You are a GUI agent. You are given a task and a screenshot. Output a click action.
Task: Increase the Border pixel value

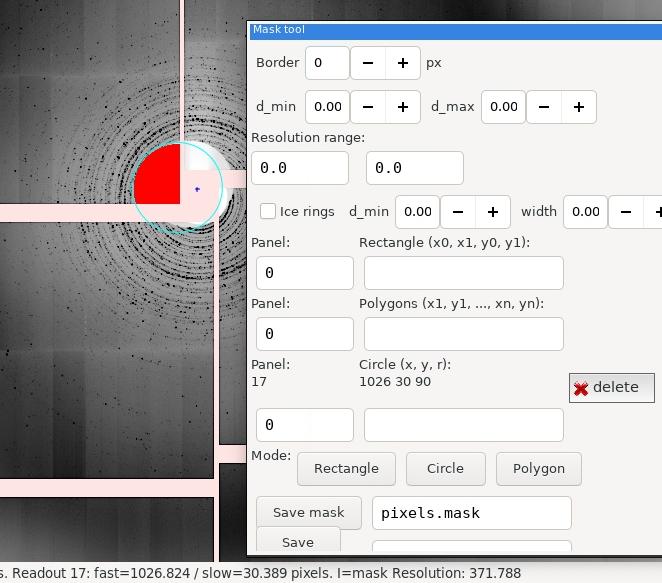tap(403, 63)
